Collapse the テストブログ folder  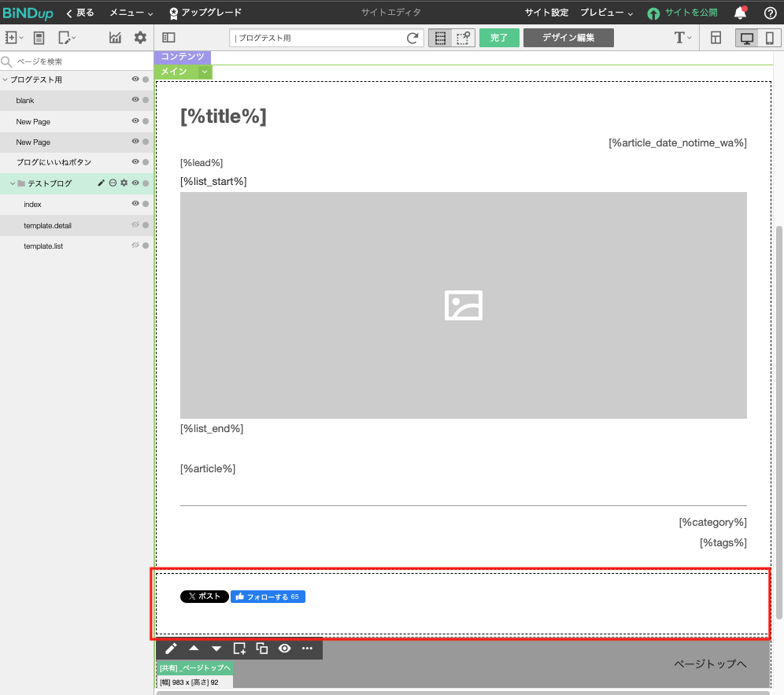(x=13, y=183)
